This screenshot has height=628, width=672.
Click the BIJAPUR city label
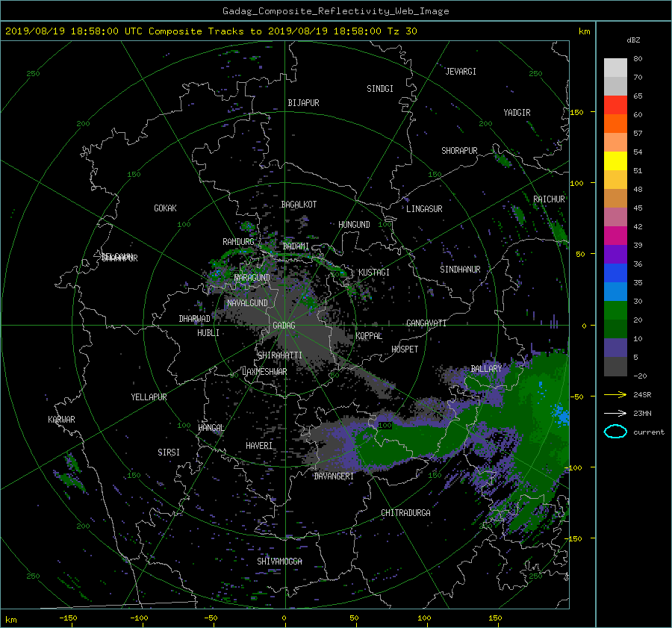click(303, 103)
